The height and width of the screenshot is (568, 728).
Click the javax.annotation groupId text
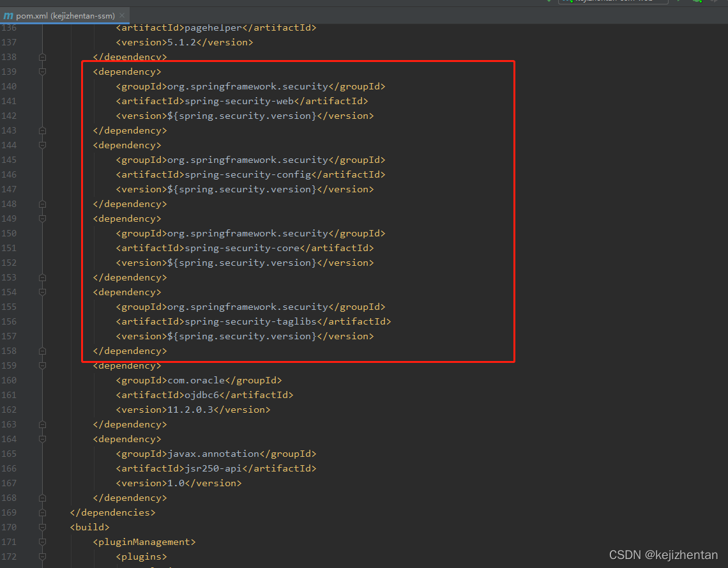coord(213,454)
